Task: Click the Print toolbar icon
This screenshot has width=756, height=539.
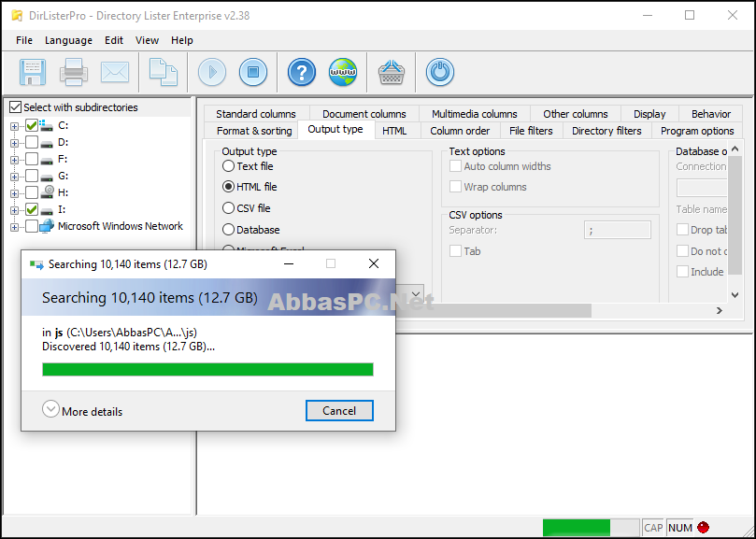Action: (74, 72)
